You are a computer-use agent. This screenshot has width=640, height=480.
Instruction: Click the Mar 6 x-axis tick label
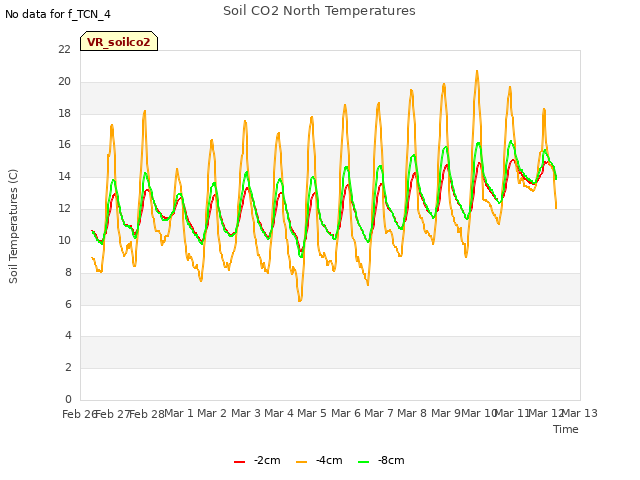(346, 413)
